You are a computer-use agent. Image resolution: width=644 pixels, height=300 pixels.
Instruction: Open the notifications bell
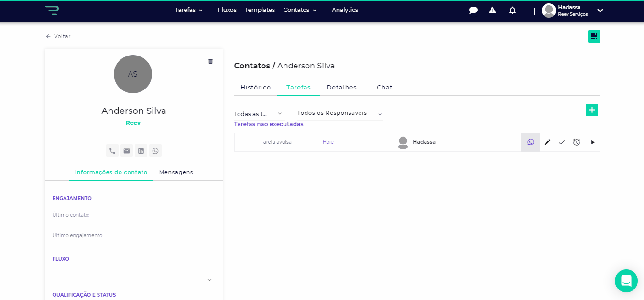coord(513,10)
